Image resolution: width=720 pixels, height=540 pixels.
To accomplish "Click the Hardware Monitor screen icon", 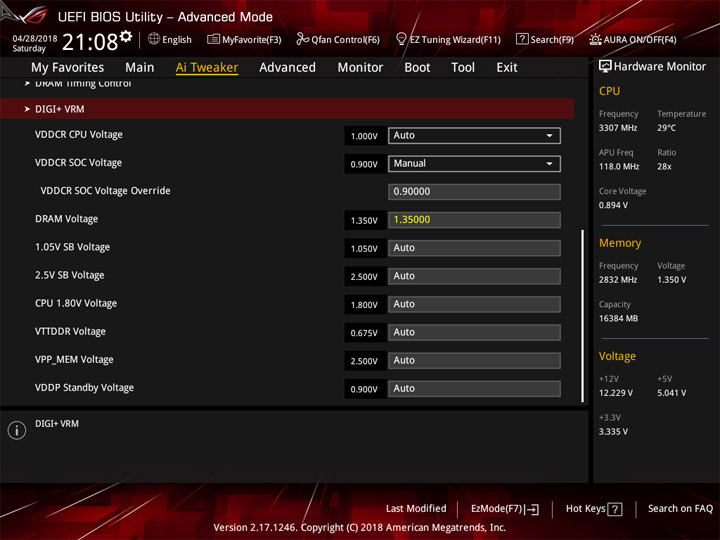I will (605, 67).
